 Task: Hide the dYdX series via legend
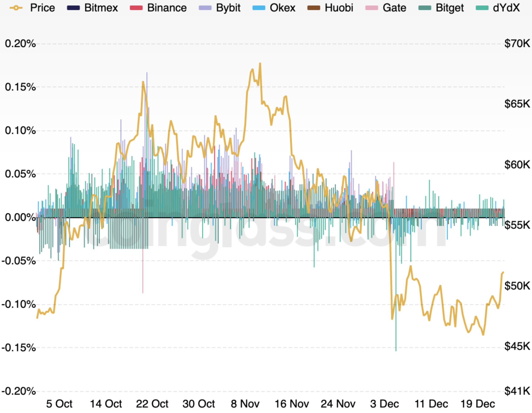point(498,8)
